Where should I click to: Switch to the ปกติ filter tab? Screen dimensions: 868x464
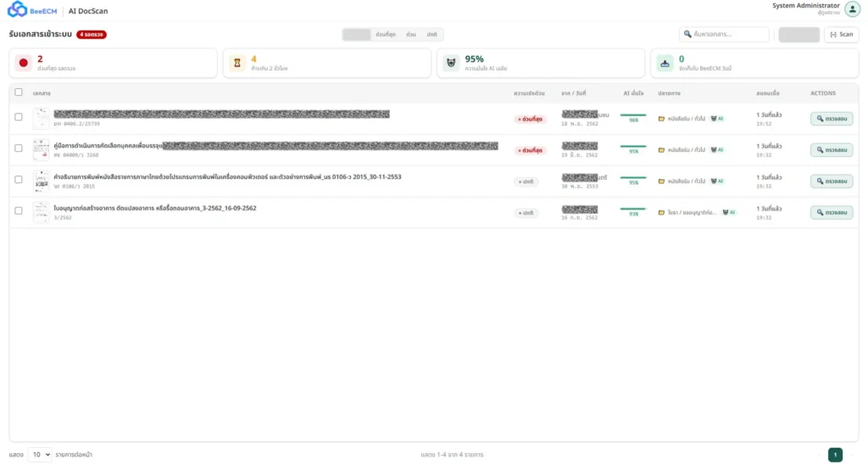432,35
